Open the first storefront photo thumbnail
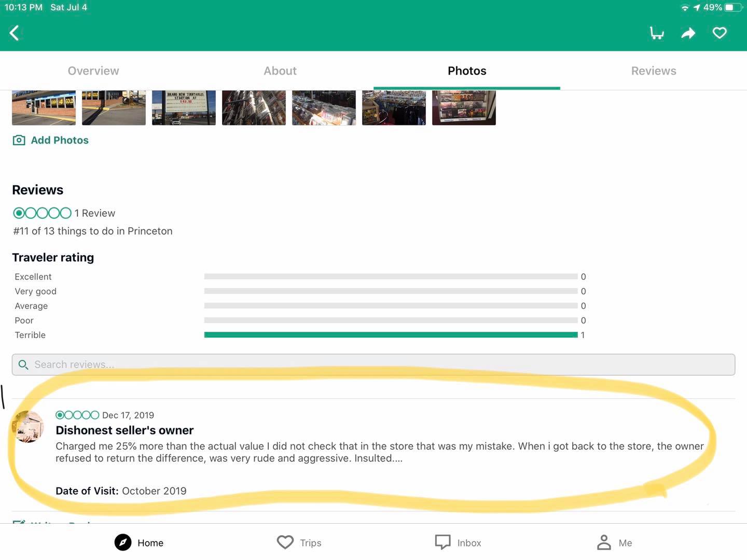 click(x=44, y=108)
